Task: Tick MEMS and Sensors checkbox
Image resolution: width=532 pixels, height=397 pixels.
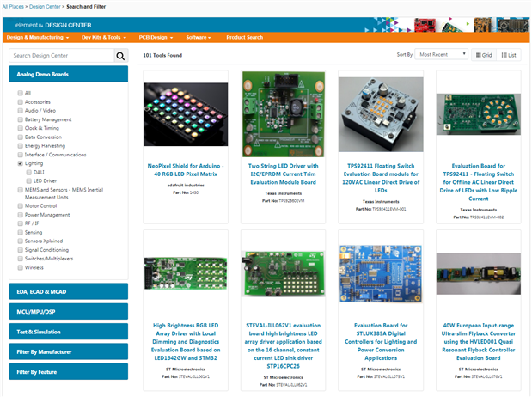Action: click(x=21, y=190)
